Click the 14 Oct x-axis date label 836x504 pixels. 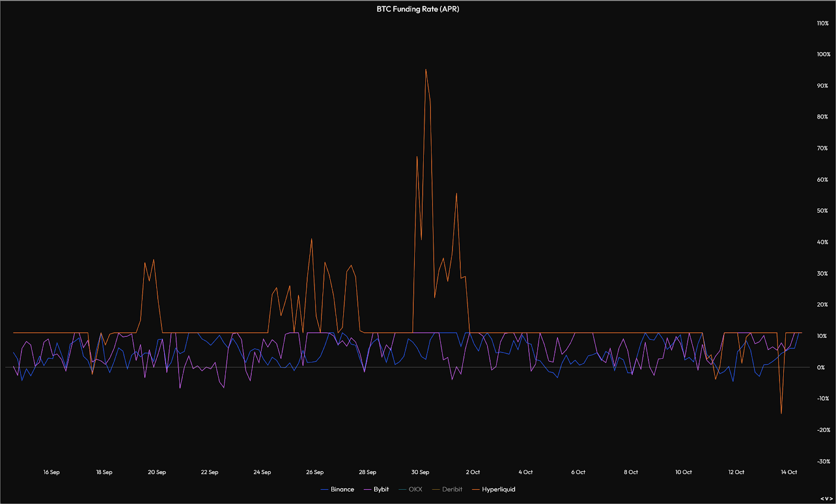(788, 472)
